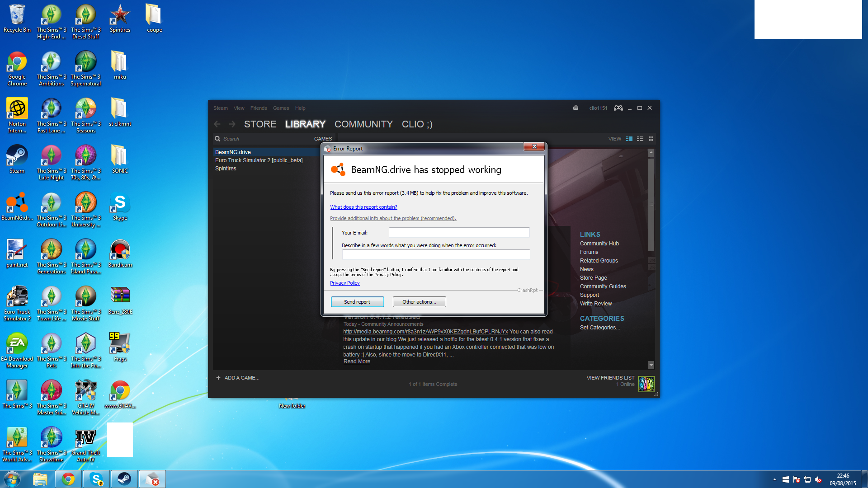
Task: Click Send report button
Action: pyautogui.click(x=357, y=302)
